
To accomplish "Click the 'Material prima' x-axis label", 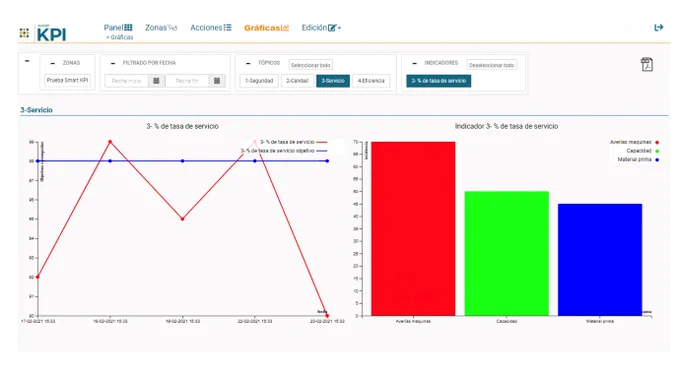I will point(600,322).
